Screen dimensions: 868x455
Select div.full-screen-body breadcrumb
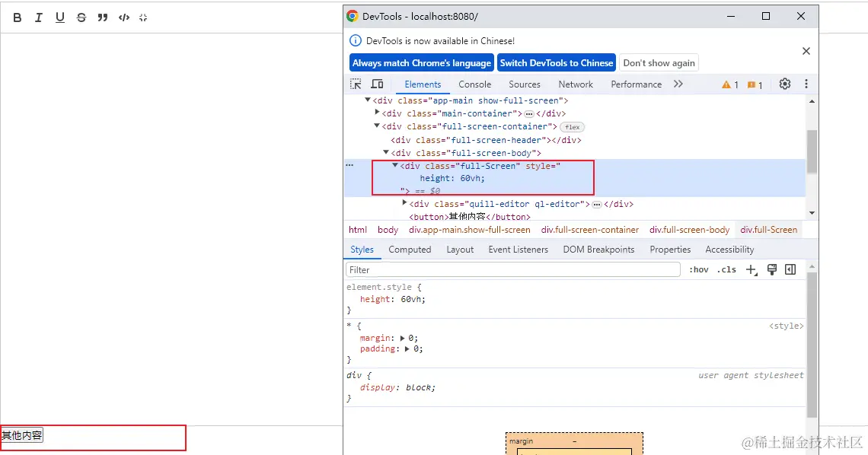689,230
